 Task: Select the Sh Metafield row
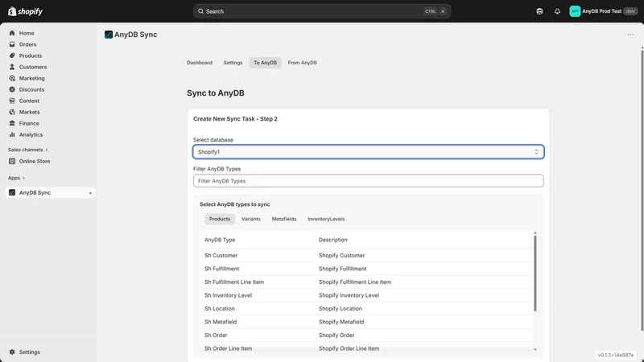pos(366,322)
